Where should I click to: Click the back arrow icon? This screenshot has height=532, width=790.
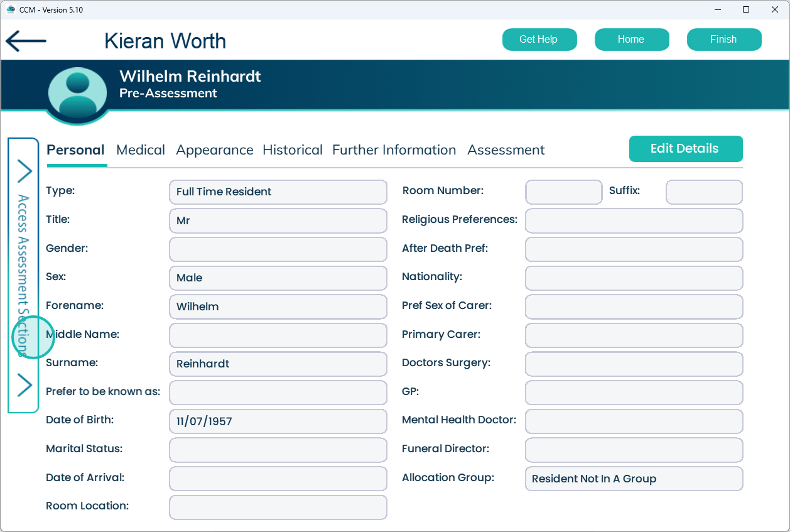[26, 41]
